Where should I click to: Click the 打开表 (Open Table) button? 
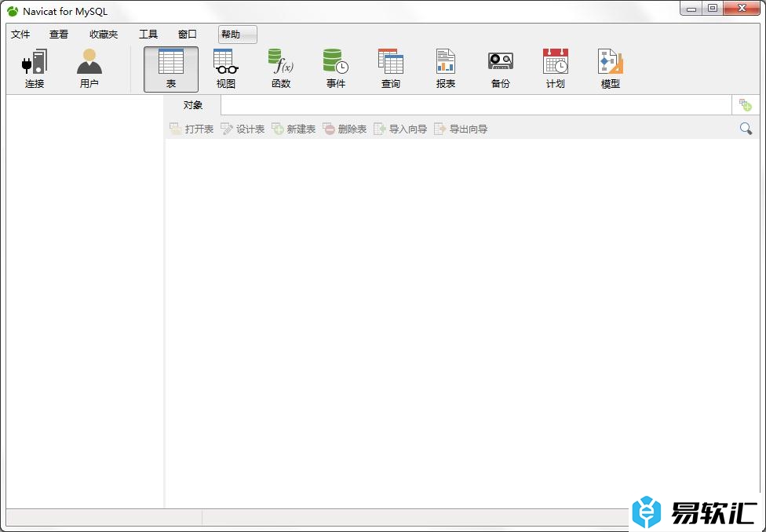[191, 129]
